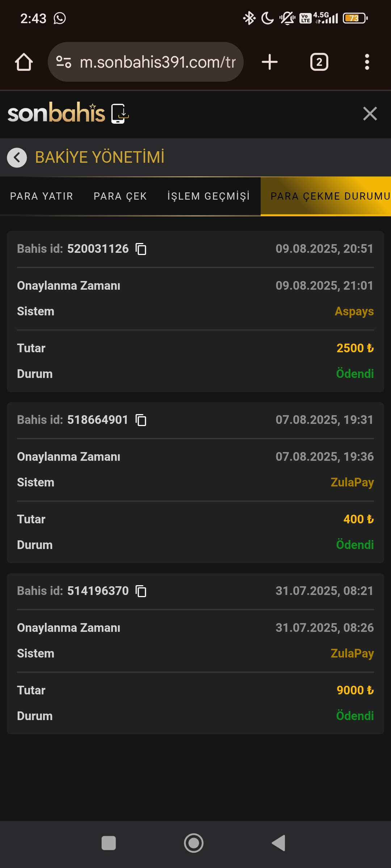Open the İŞLEM GEÇMİŞİ tab
Viewport: 391px width, 868px height.
[x=209, y=196]
